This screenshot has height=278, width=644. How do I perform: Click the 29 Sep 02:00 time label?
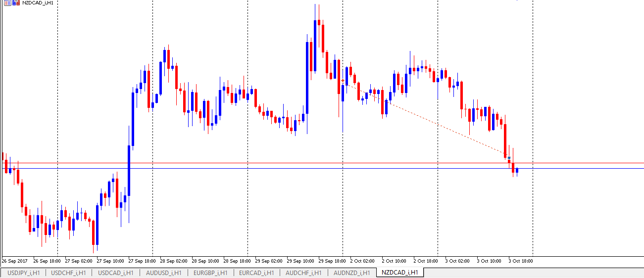269,260
